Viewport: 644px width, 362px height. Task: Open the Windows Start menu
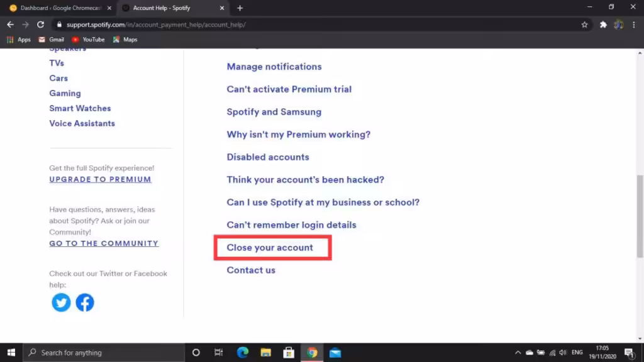(x=11, y=353)
